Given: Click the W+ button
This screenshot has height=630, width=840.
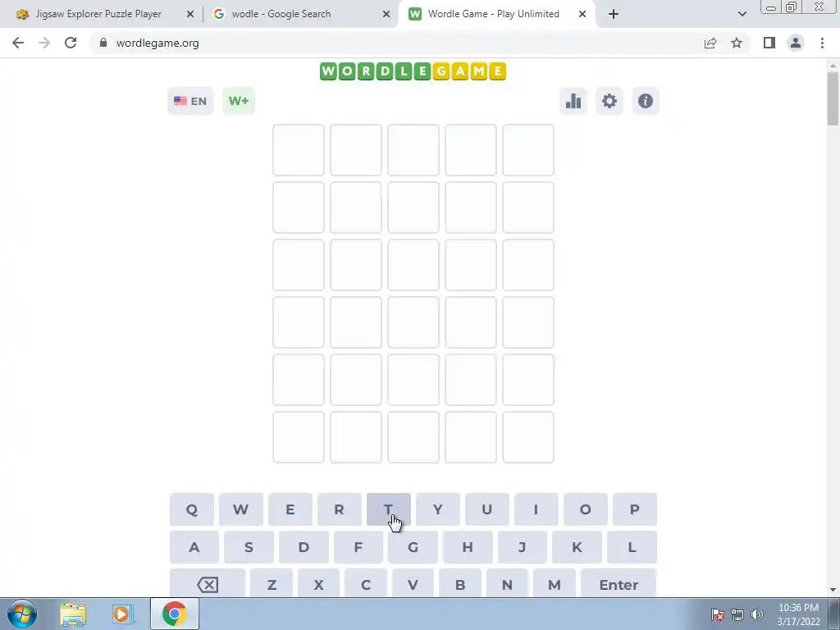Looking at the screenshot, I should click(239, 101).
